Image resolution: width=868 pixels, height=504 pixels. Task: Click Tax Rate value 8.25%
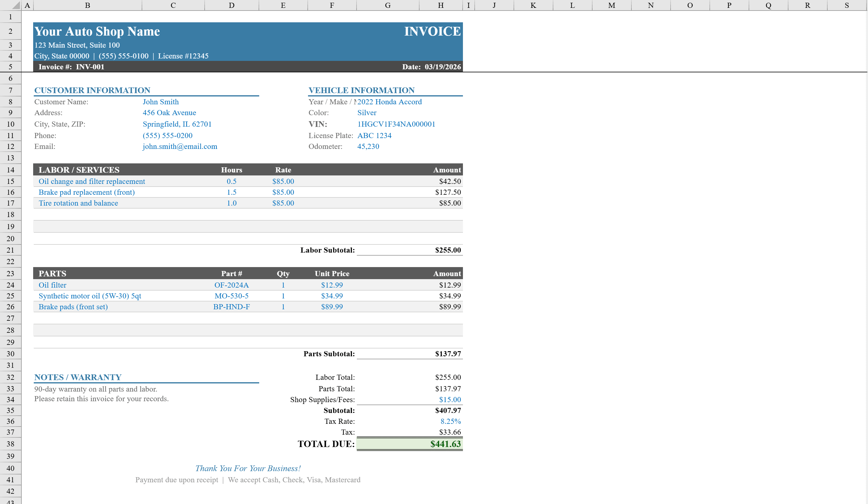(x=451, y=421)
